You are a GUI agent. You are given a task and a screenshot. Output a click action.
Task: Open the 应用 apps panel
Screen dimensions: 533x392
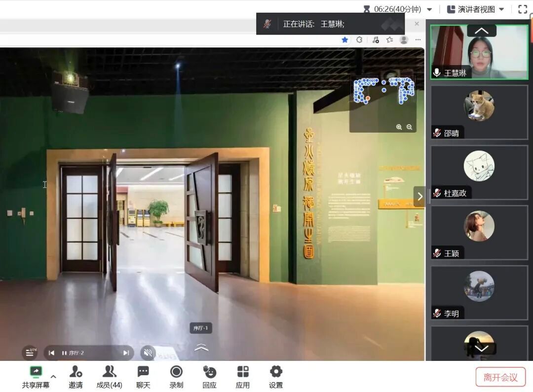pyautogui.click(x=243, y=372)
